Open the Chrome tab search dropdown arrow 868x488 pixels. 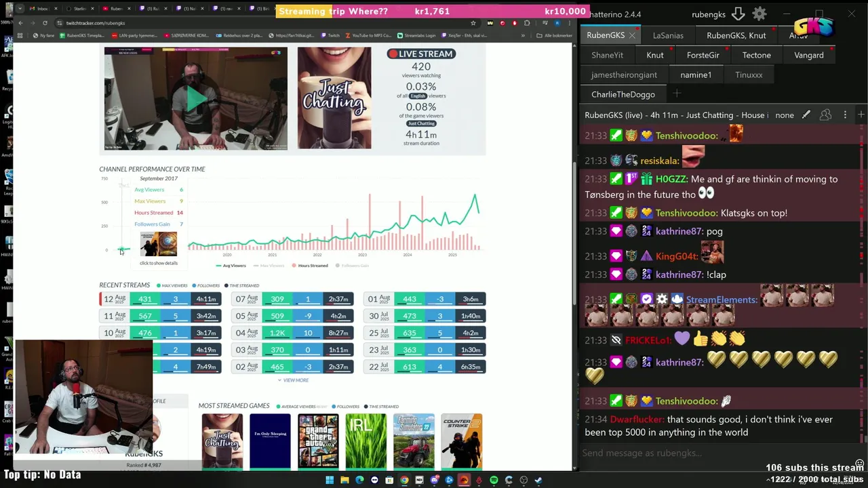(18, 9)
